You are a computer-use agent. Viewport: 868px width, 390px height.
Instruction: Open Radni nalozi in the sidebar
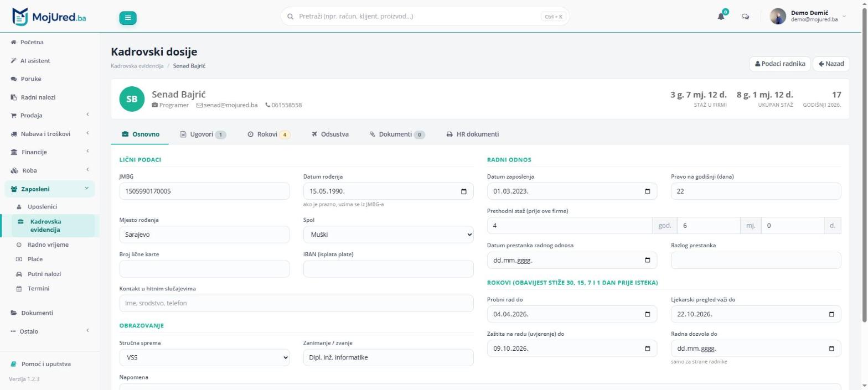click(x=50, y=97)
